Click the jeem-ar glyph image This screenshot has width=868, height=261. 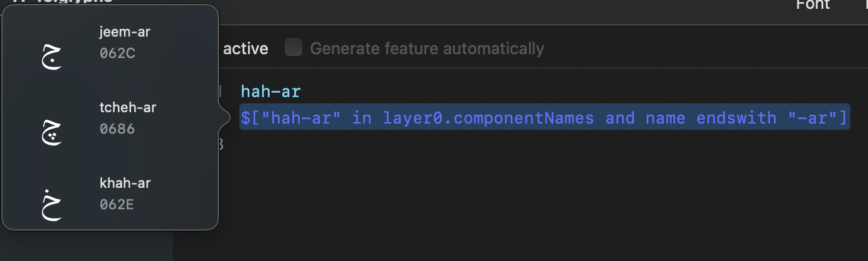(52, 56)
